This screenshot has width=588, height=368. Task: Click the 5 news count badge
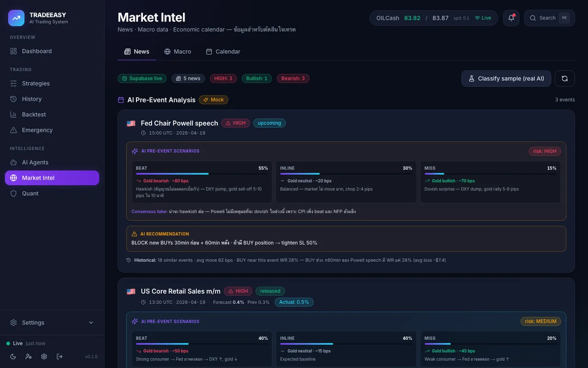coord(188,79)
